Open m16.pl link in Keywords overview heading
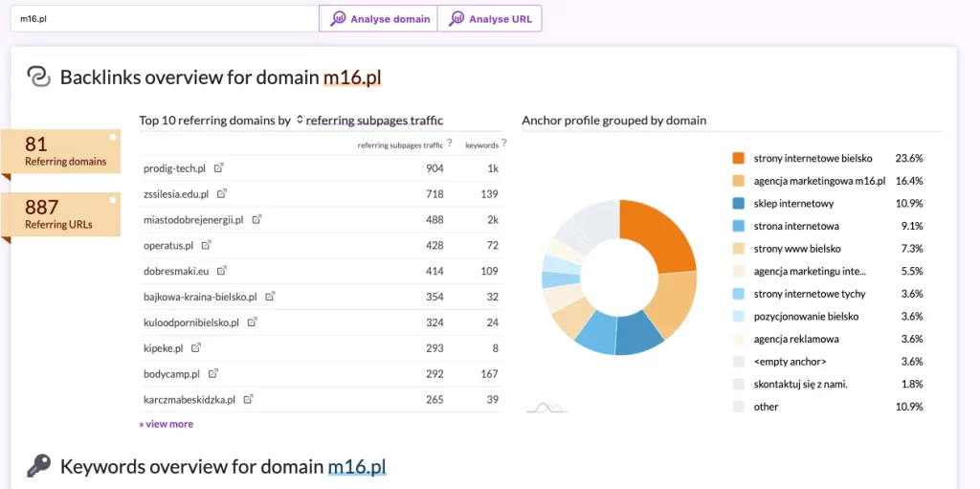This screenshot has width=980, height=489. point(356,466)
